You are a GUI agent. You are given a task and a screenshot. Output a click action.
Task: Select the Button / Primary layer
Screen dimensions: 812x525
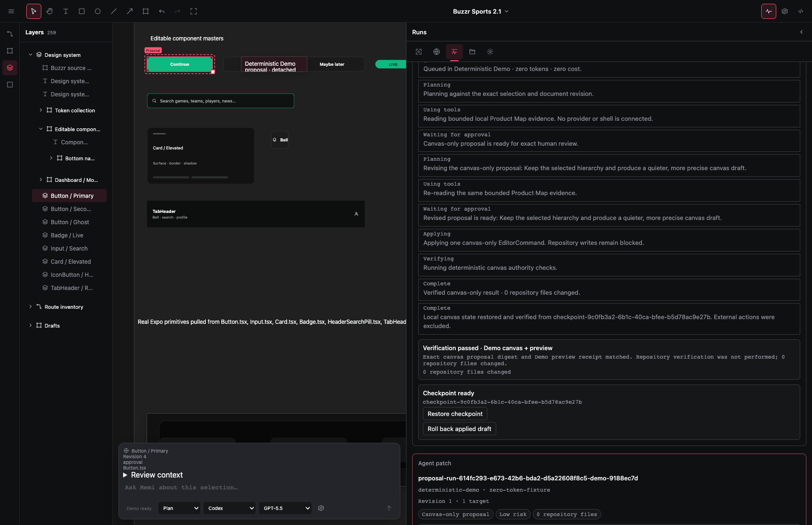tap(69, 196)
